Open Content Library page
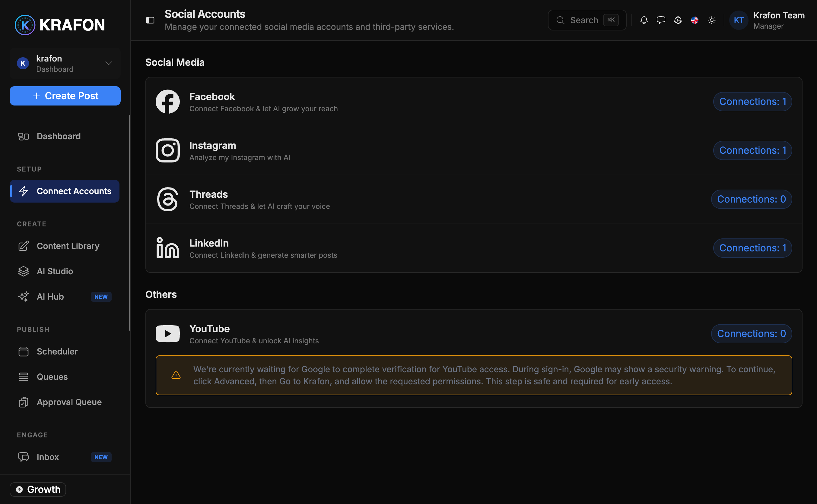 point(65,246)
